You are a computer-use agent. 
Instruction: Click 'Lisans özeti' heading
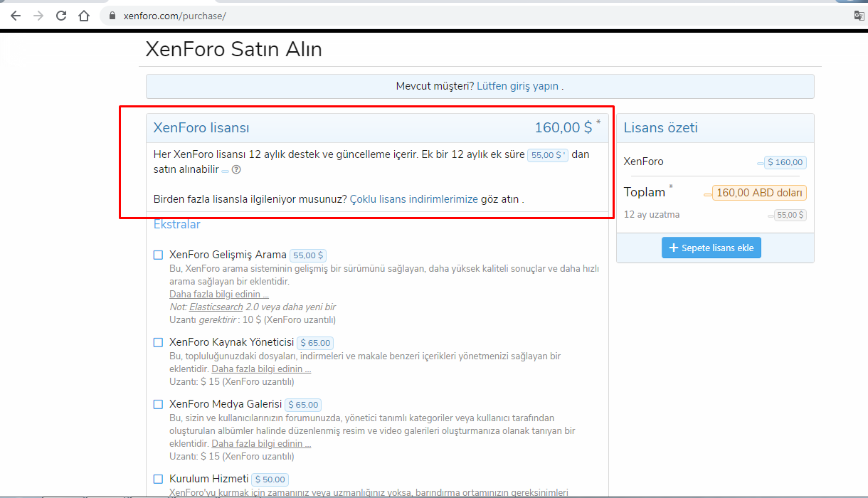(661, 128)
